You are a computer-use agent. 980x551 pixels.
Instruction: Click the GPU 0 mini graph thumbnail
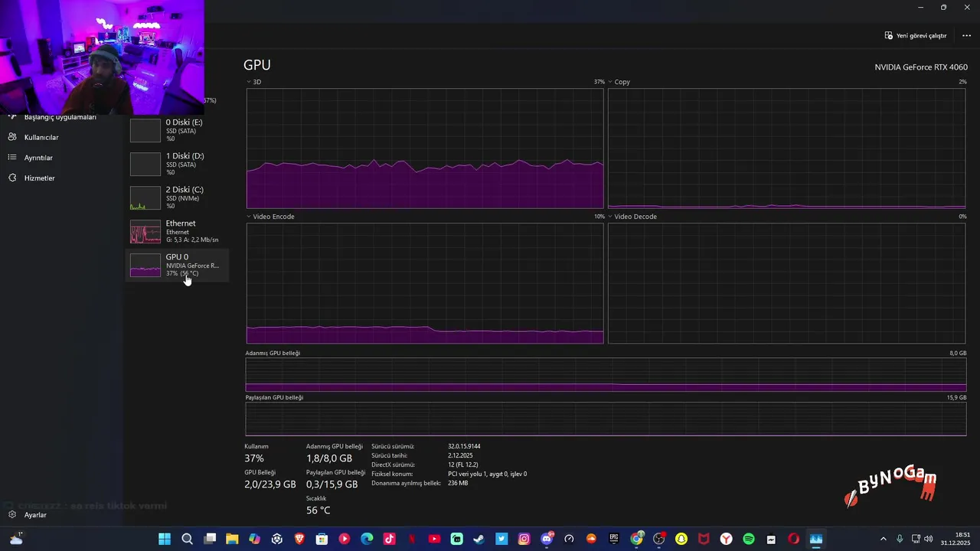pyautogui.click(x=145, y=265)
